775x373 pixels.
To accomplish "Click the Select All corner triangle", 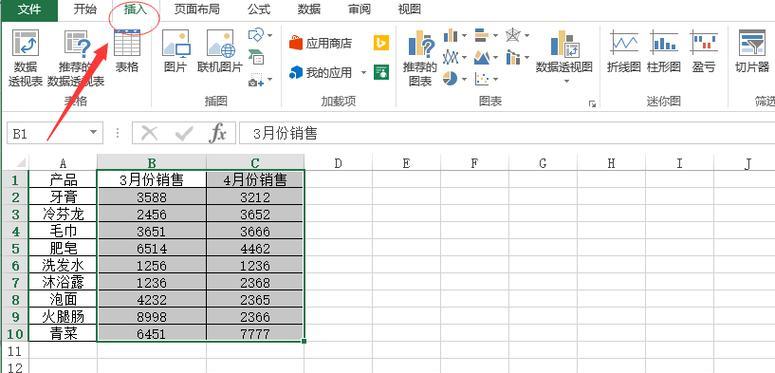I will pyautogui.click(x=20, y=163).
